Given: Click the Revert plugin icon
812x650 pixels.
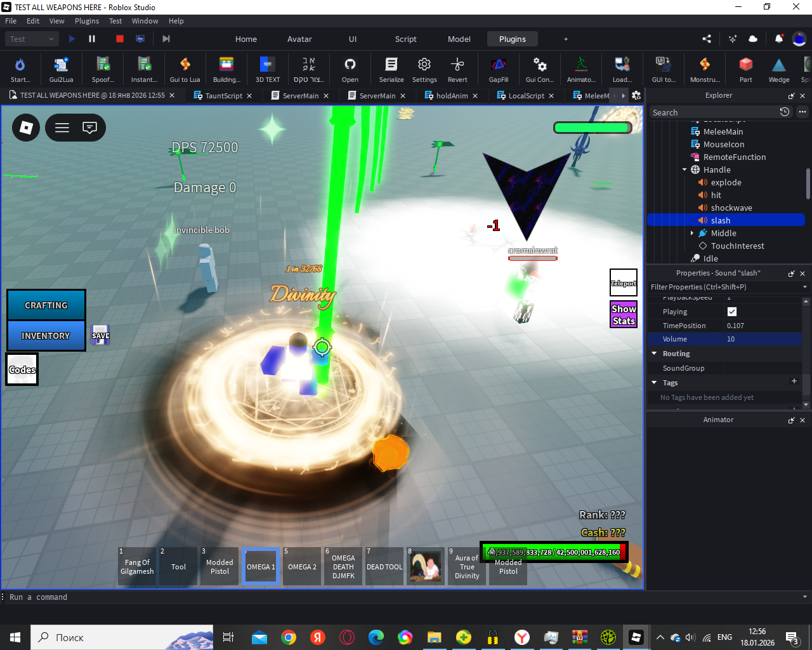Looking at the screenshot, I should (457, 69).
